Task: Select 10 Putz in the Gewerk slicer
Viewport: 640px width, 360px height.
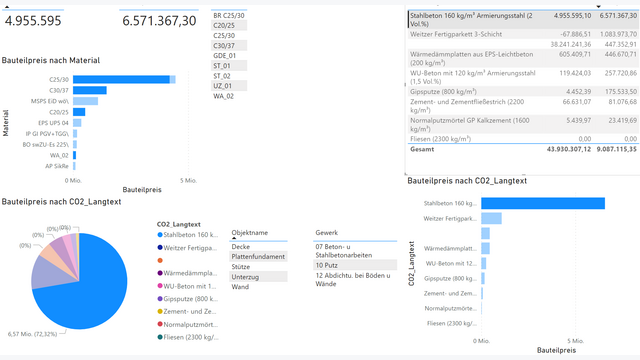Action: [x=355, y=265]
